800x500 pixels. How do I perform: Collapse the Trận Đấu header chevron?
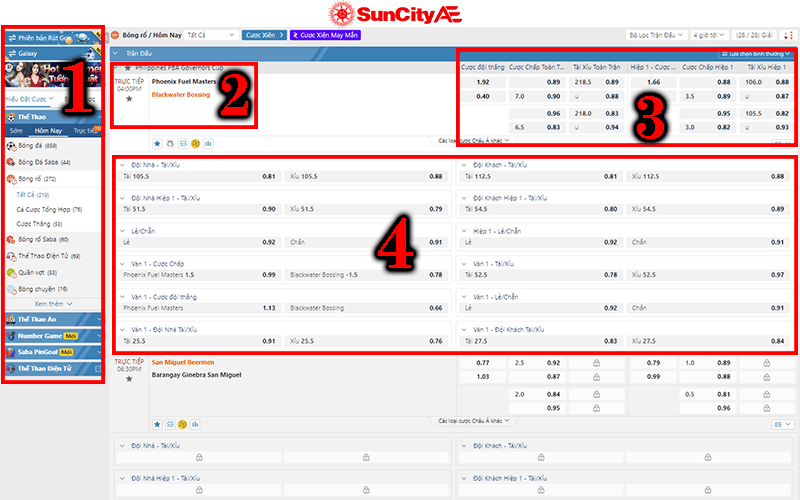pos(116,54)
